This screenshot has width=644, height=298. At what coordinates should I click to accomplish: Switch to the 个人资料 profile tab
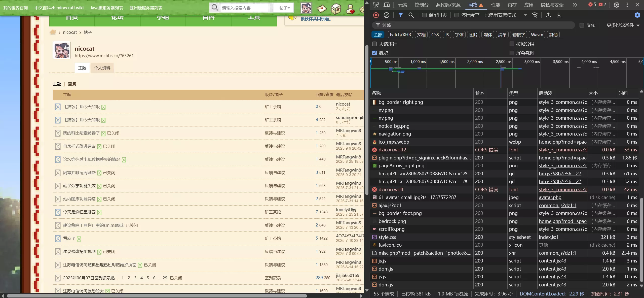point(102,68)
